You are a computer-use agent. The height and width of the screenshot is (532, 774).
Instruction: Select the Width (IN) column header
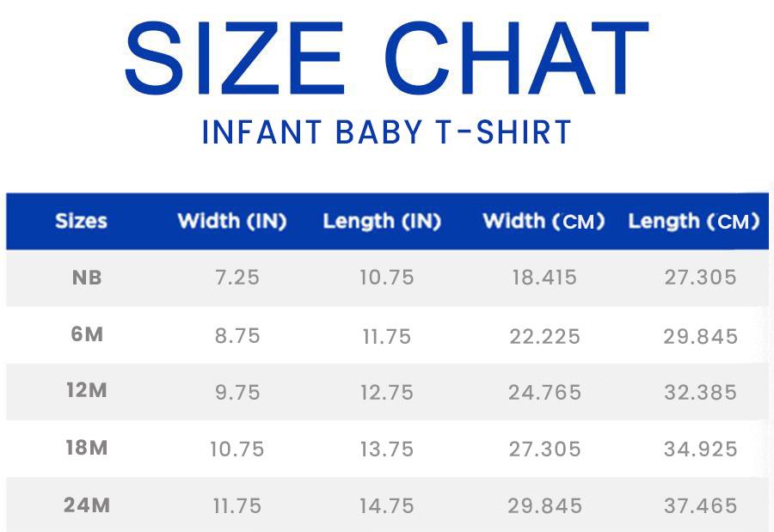tap(232, 221)
